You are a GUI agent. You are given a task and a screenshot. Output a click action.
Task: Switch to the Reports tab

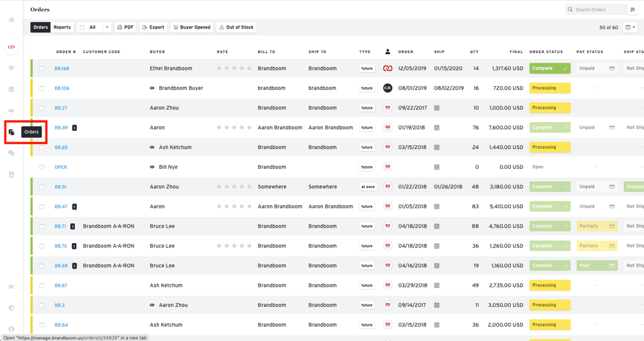[62, 27]
